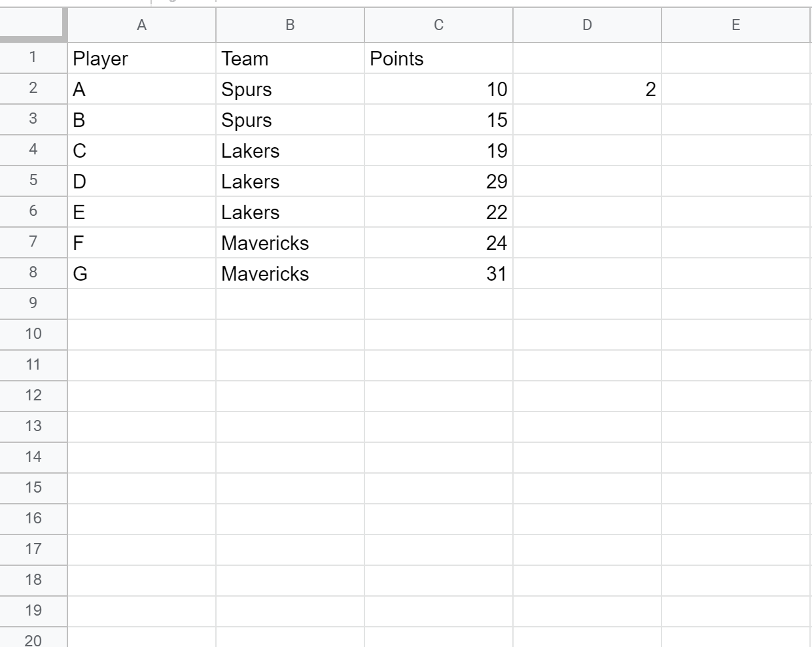Select column B header

tap(290, 26)
